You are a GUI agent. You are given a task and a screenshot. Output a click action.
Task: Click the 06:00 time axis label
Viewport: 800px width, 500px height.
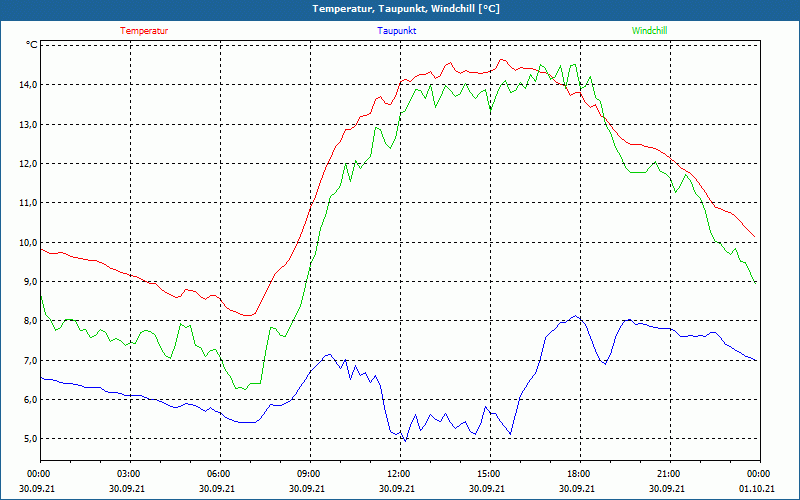[217, 474]
